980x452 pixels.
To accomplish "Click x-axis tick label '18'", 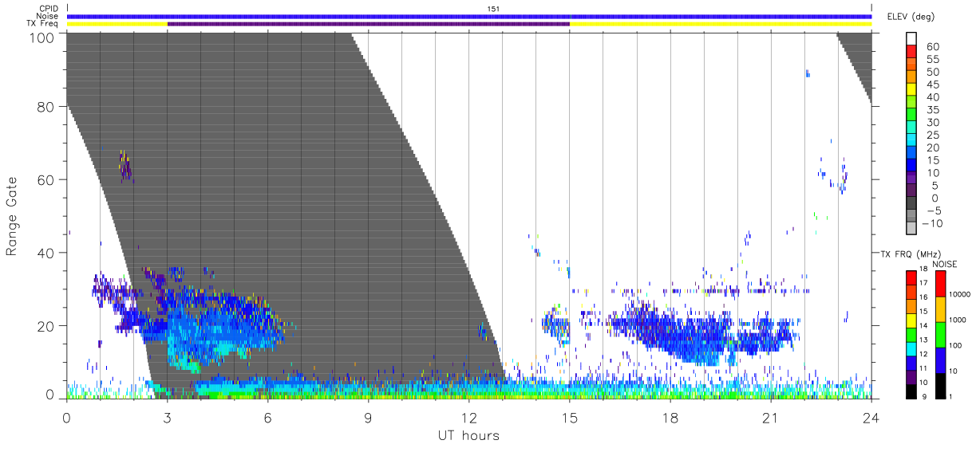I will 670,417.
